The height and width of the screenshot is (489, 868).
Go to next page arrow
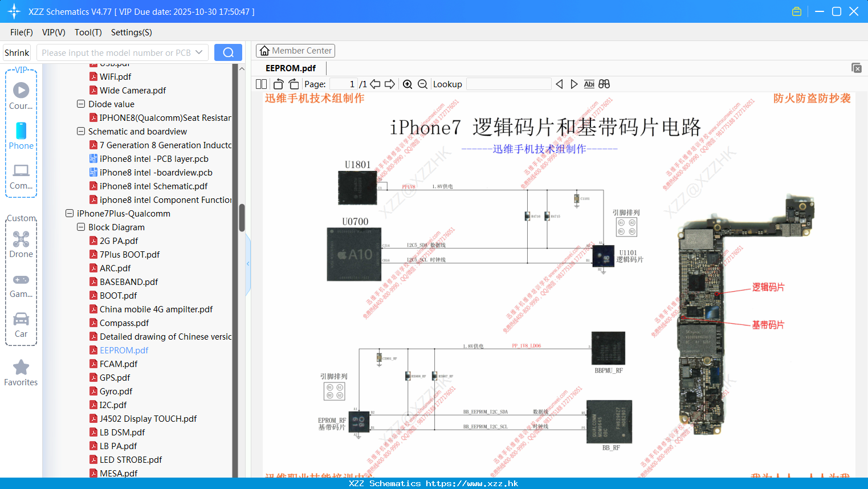(x=390, y=84)
